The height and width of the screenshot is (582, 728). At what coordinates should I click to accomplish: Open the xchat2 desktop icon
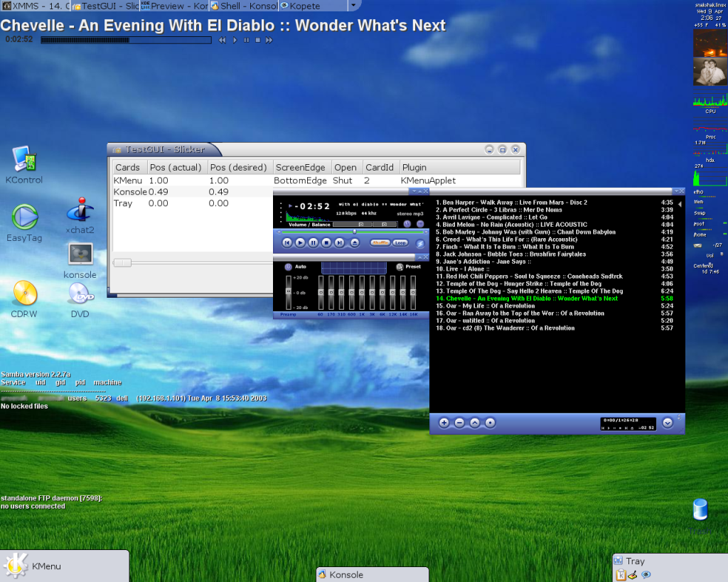coord(80,215)
